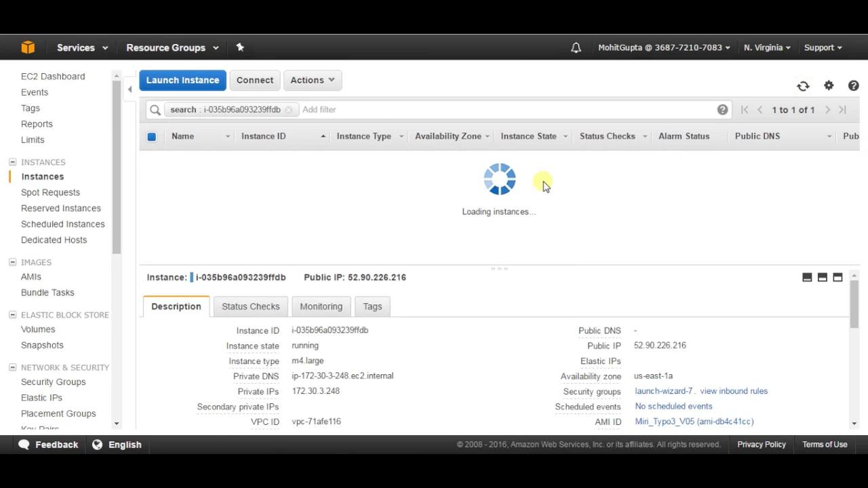Open filter help icon in search bar
The width and height of the screenshot is (868, 488).
[723, 110]
